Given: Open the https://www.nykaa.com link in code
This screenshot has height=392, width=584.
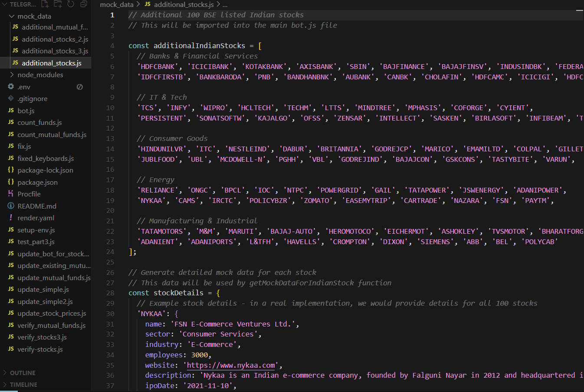Looking at the screenshot, I should (231, 365).
